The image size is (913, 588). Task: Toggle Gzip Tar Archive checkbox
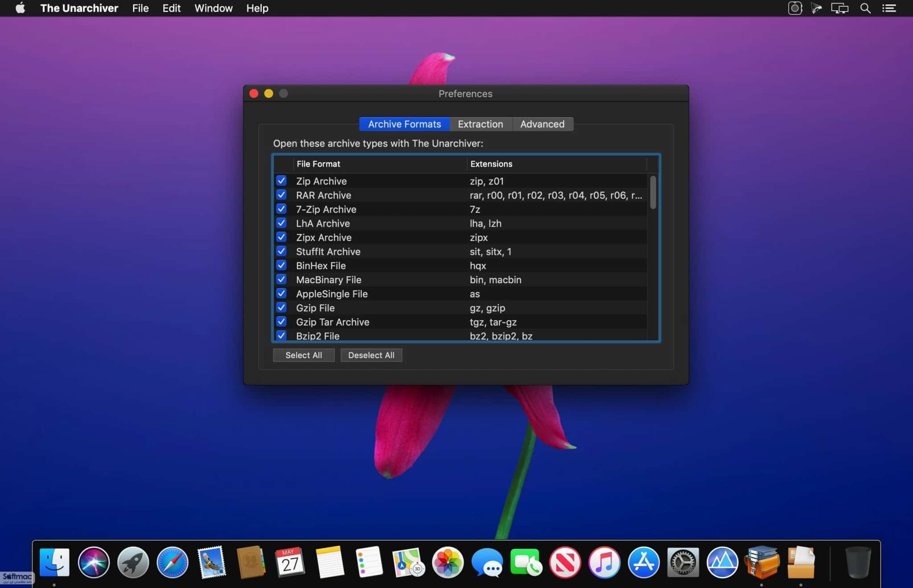click(x=281, y=321)
